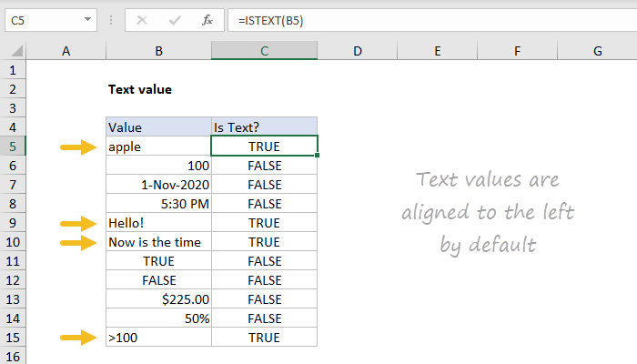
Task: Select row 4 header
Action: [13, 127]
